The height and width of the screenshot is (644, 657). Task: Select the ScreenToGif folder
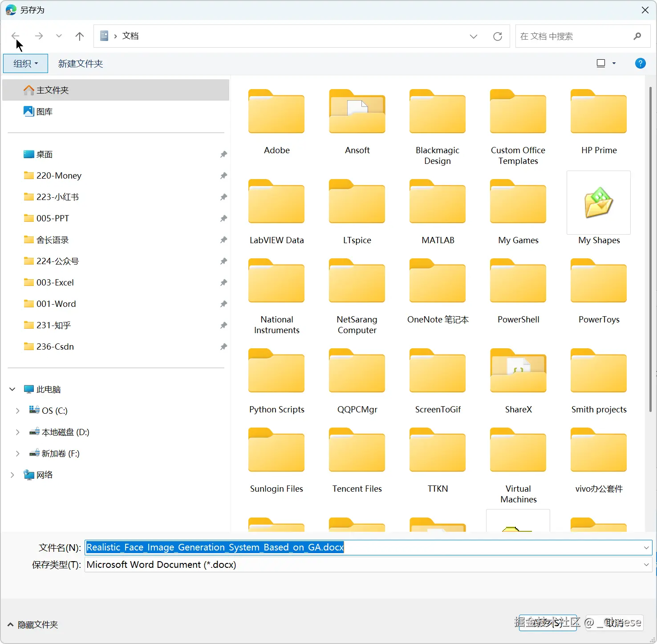tap(438, 381)
